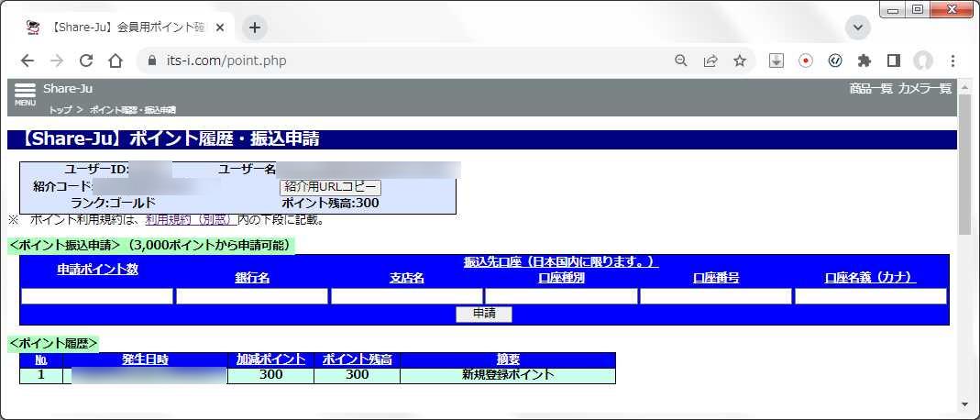Click the download extension icon
This screenshot has width=980, height=420.
[x=776, y=61]
